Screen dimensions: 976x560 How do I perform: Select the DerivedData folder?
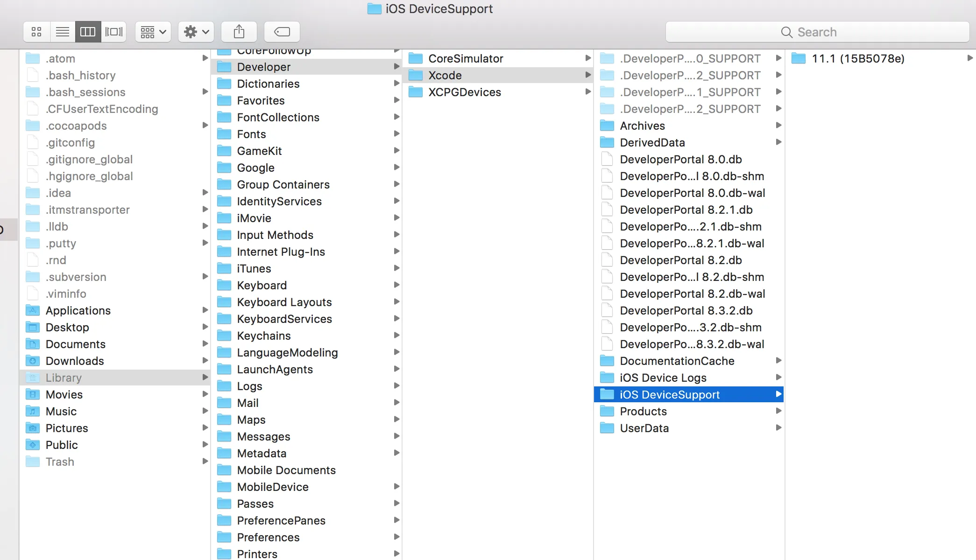(x=652, y=142)
